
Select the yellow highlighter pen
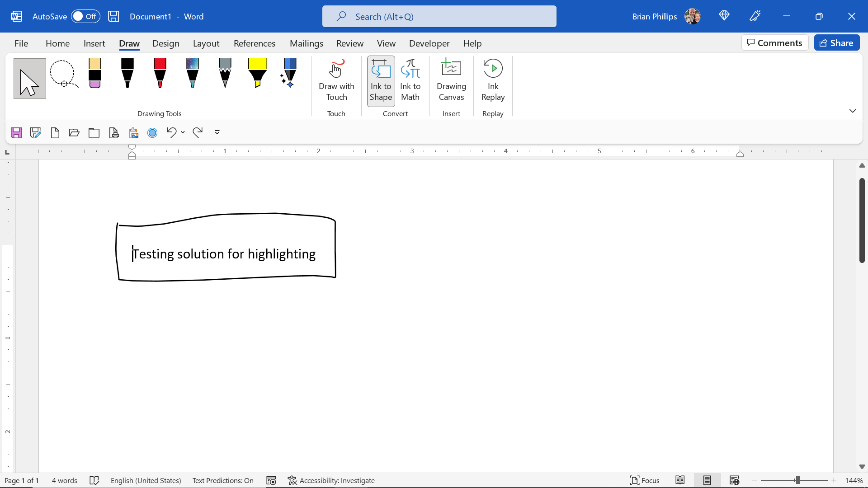[257, 75]
